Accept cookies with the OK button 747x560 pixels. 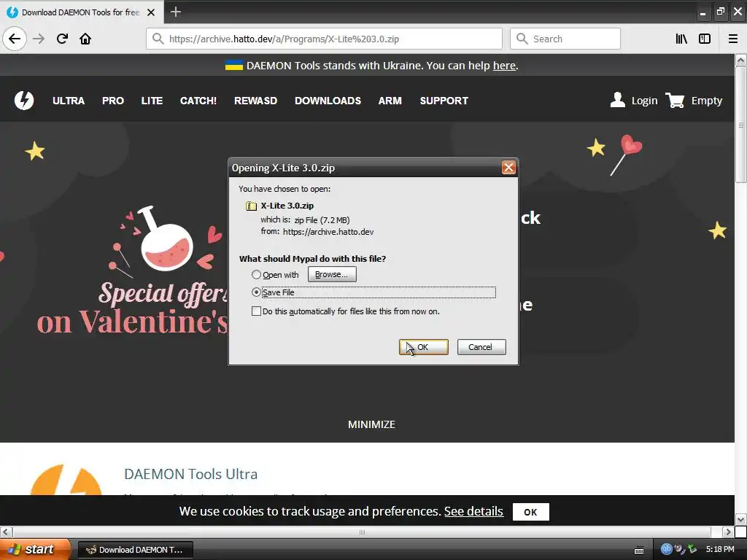(x=531, y=512)
